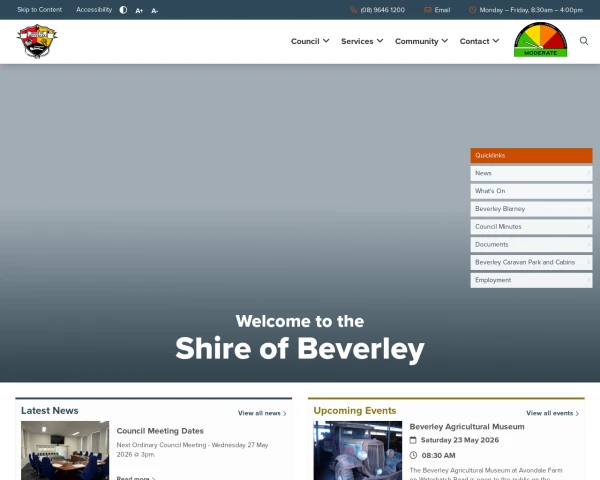
Task: Click the Quicklinks orange header
Action: pyautogui.click(x=531, y=155)
